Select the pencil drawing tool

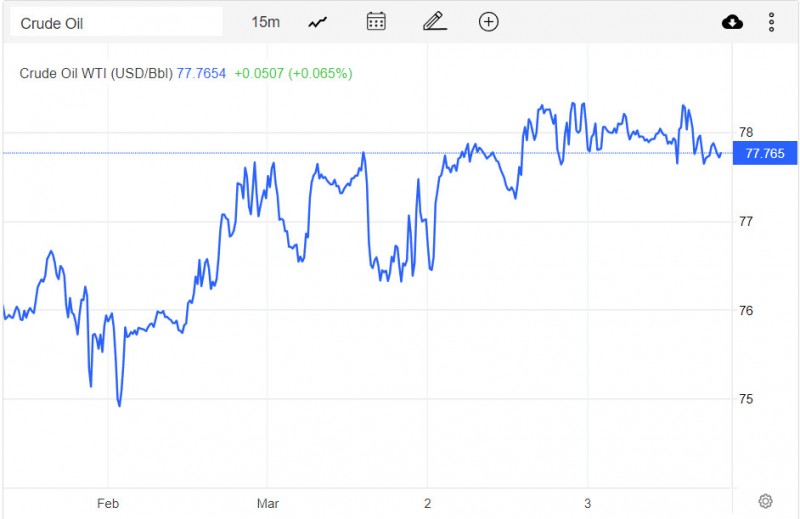click(432, 22)
